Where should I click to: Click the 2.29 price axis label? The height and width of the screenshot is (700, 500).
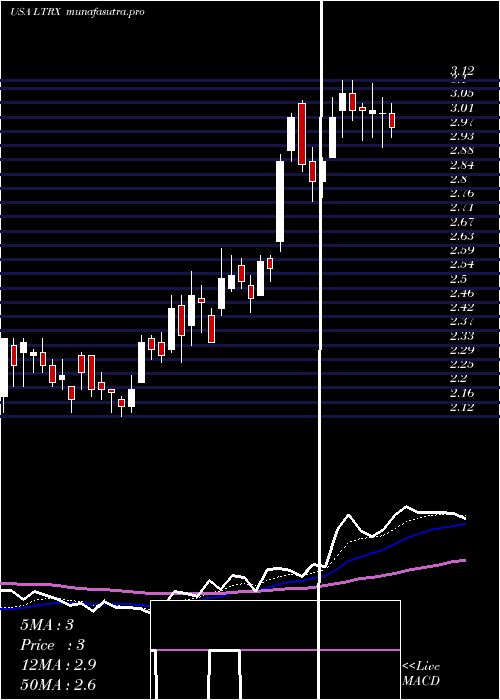pyautogui.click(x=462, y=350)
